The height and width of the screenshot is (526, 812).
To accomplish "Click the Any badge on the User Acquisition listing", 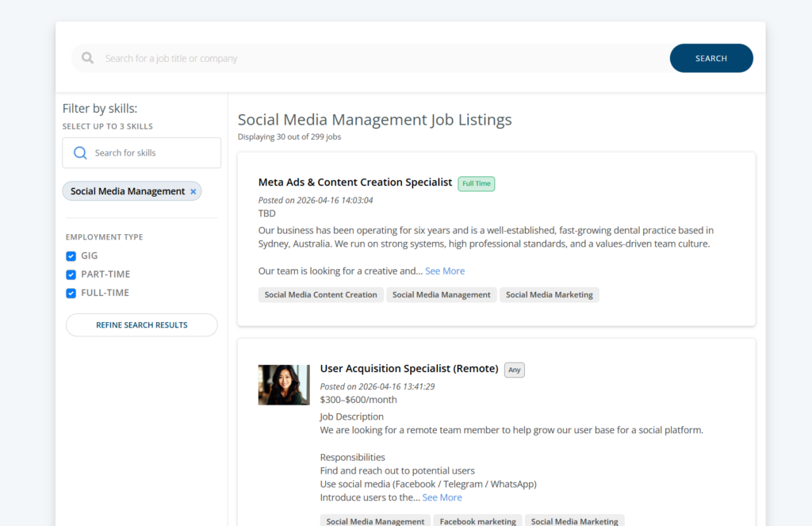I will pyautogui.click(x=514, y=370).
